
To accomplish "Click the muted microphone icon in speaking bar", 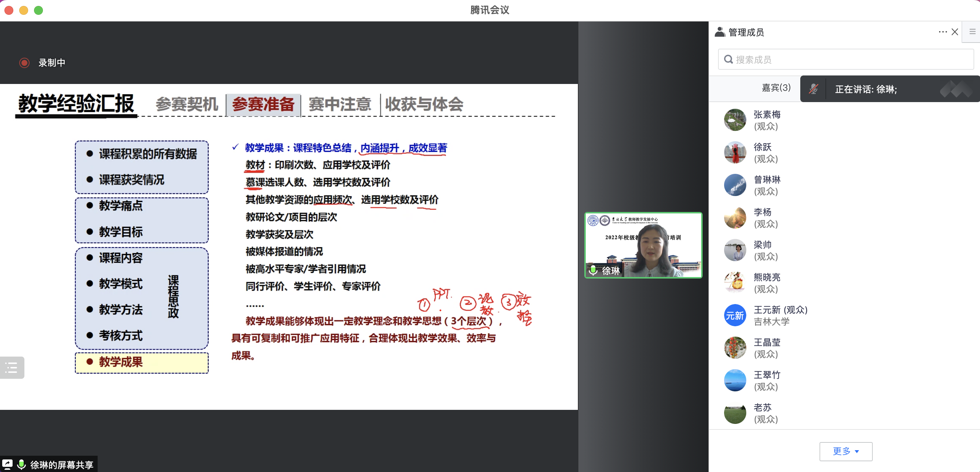I will (x=813, y=89).
